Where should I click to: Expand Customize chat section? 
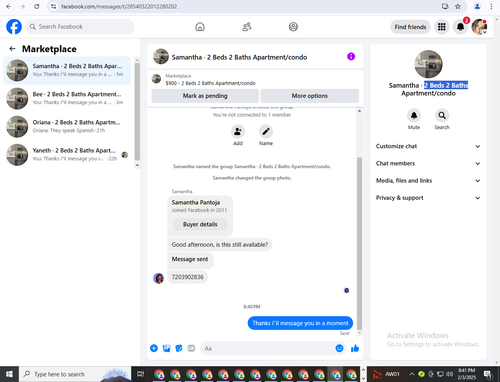(x=428, y=146)
